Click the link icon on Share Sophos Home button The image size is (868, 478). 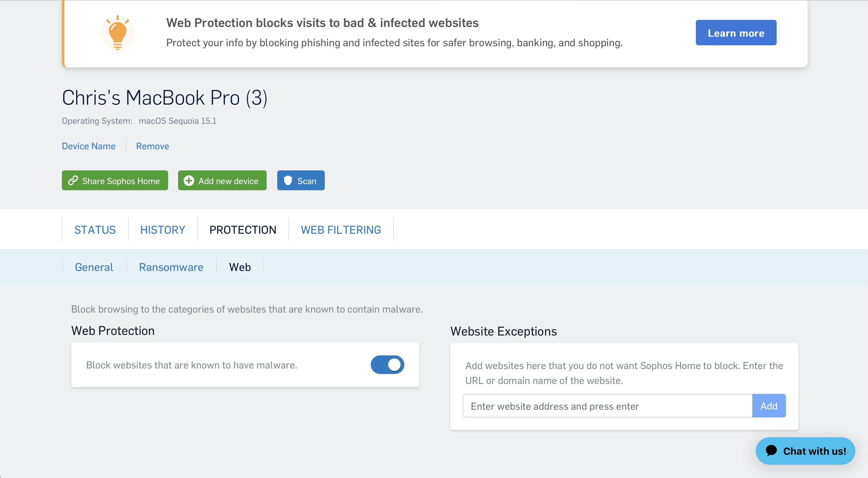point(74,180)
